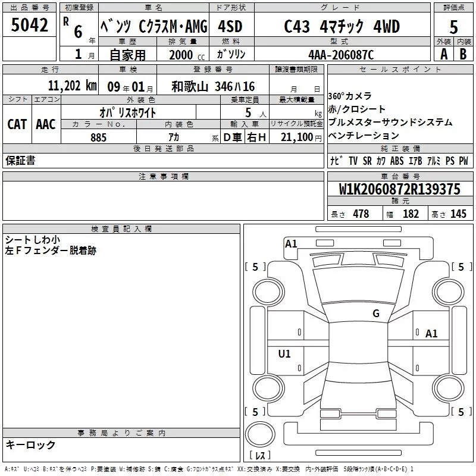The height and width of the screenshot is (476, 476).
Task: Click the [レス] spare tire label
Action: point(260,456)
